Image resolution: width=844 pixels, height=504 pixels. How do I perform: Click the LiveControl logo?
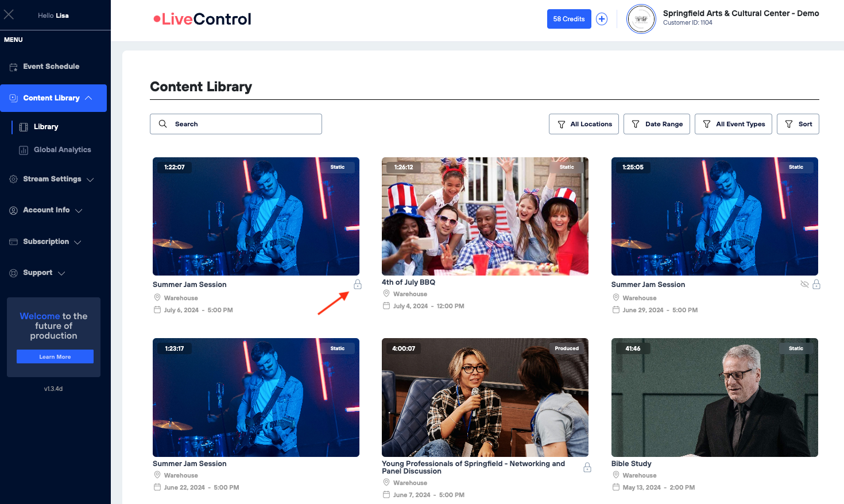coord(202,19)
